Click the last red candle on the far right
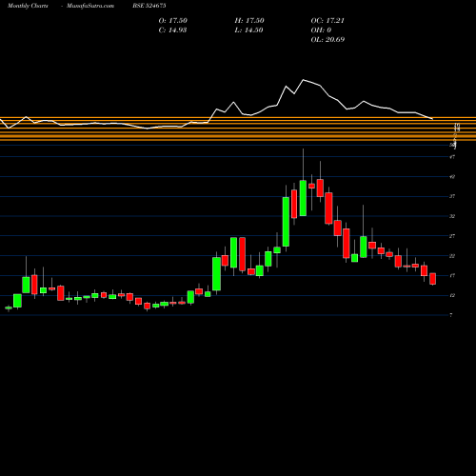Image resolution: width=476 pixels, height=476 pixels. coord(433,279)
